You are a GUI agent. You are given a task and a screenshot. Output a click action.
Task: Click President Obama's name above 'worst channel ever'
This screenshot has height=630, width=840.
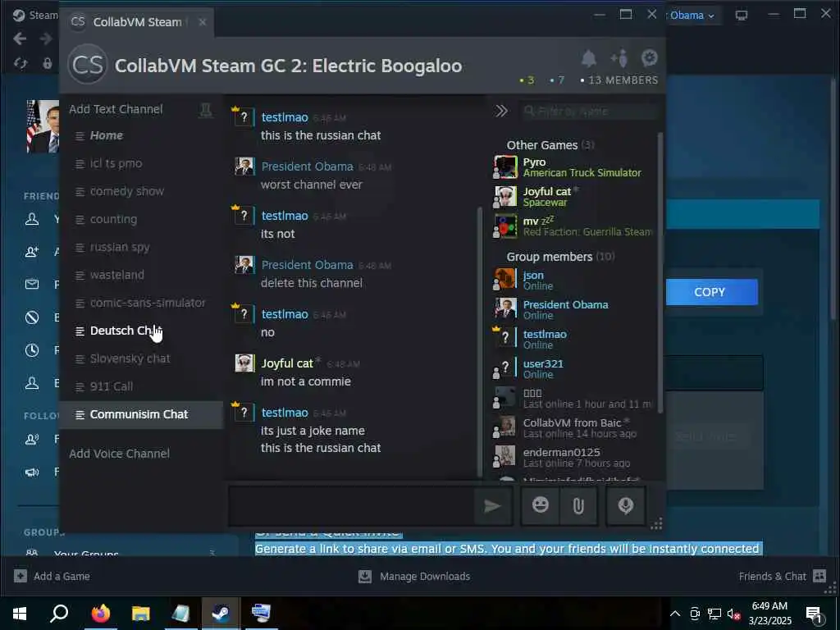pyautogui.click(x=307, y=167)
